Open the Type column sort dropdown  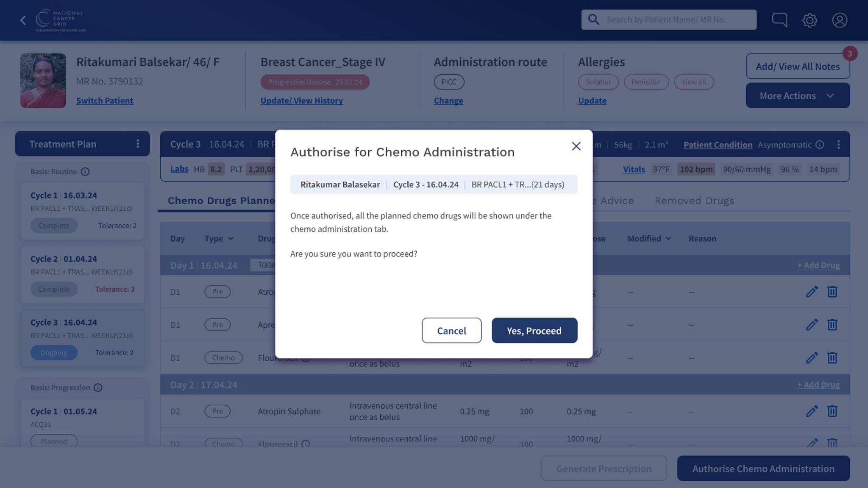[231, 238]
